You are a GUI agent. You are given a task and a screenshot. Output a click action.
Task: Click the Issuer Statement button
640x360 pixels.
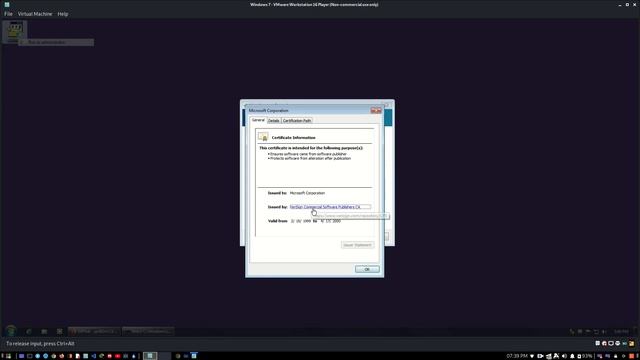358,245
